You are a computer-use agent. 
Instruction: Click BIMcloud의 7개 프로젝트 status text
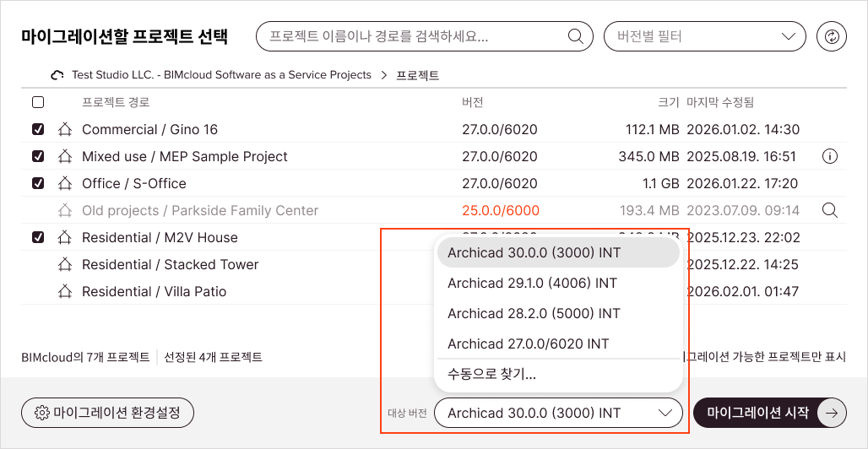85,357
